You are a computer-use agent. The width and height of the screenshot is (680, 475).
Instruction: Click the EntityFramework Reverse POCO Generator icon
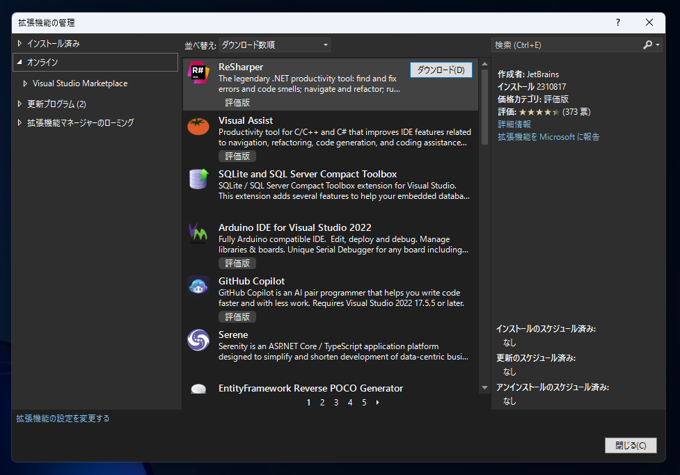point(198,389)
